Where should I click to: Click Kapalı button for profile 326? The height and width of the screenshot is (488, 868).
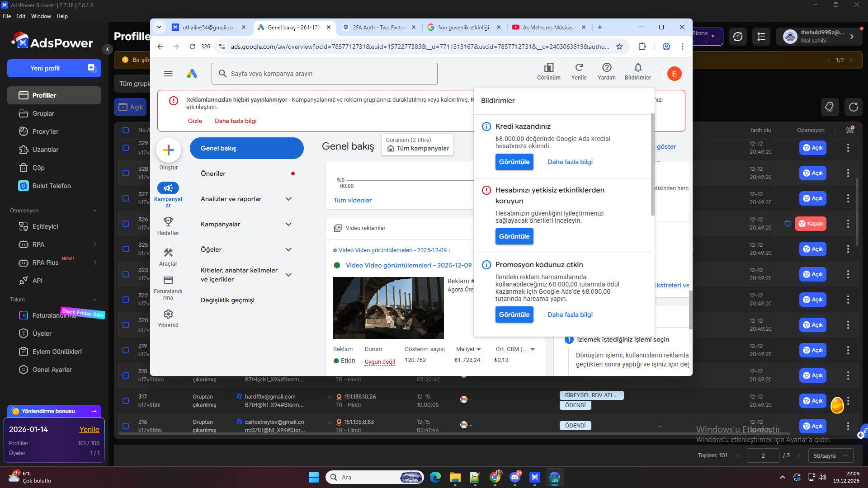point(811,224)
